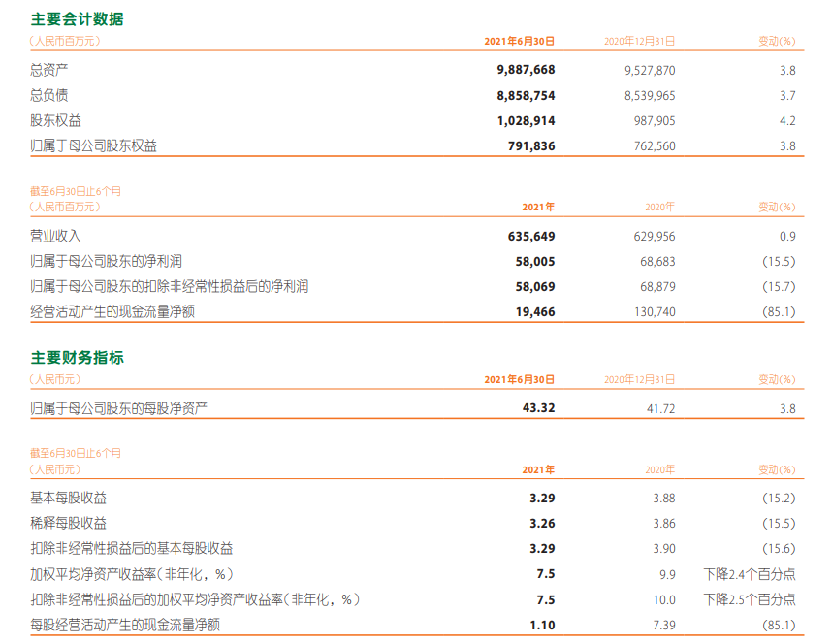This screenshot has width=832, height=644.
Task: Click the cash flow value 19,466
Action: coord(533,311)
